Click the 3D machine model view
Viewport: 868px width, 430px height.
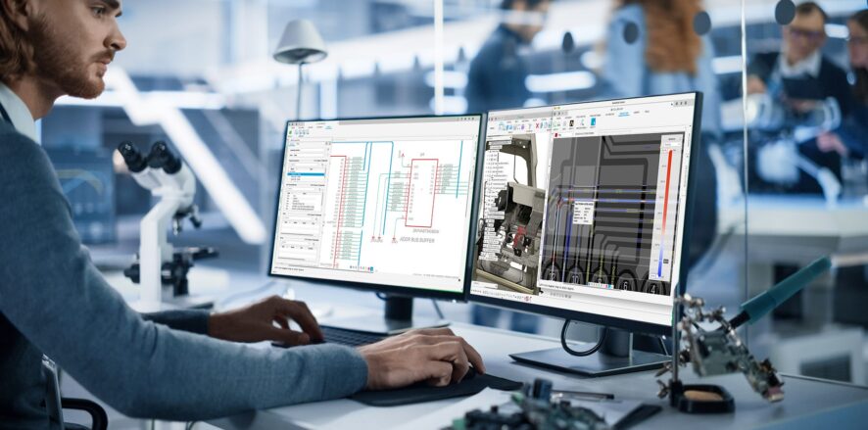coord(511,213)
